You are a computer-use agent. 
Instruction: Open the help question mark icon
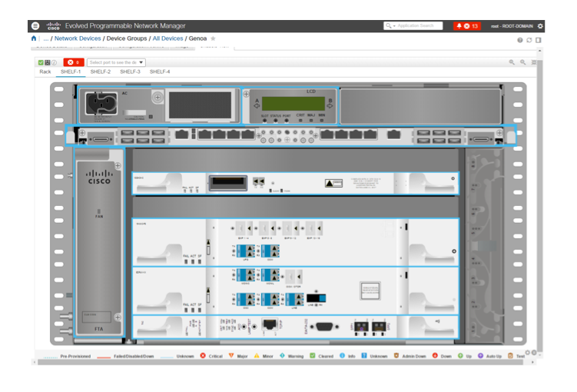(x=519, y=40)
